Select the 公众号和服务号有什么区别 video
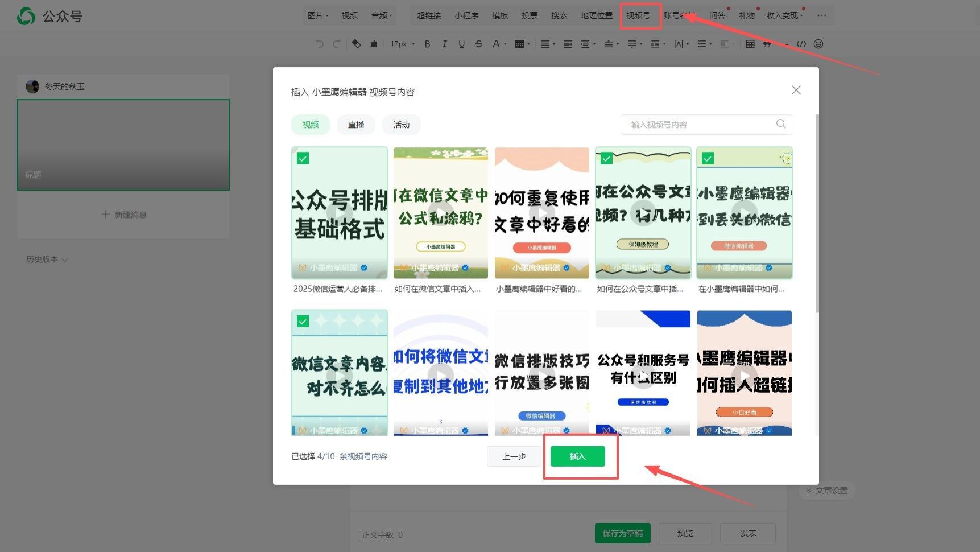This screenshot has height=552, width=980. [x=643, y=373]
